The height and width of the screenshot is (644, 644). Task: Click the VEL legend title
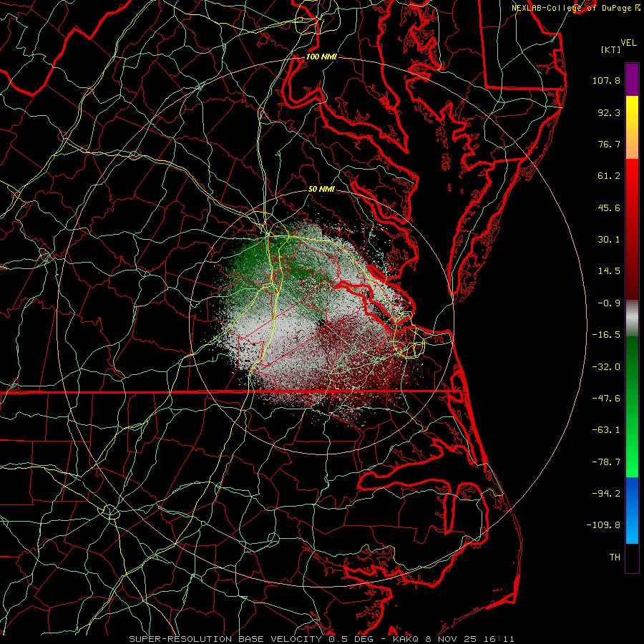coord(628,43)
